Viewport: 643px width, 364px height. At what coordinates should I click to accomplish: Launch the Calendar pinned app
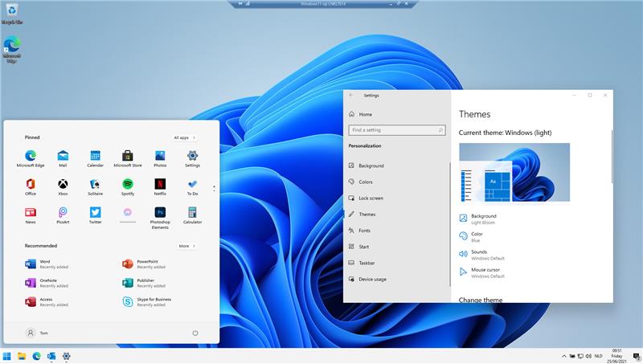pos(95,158)
